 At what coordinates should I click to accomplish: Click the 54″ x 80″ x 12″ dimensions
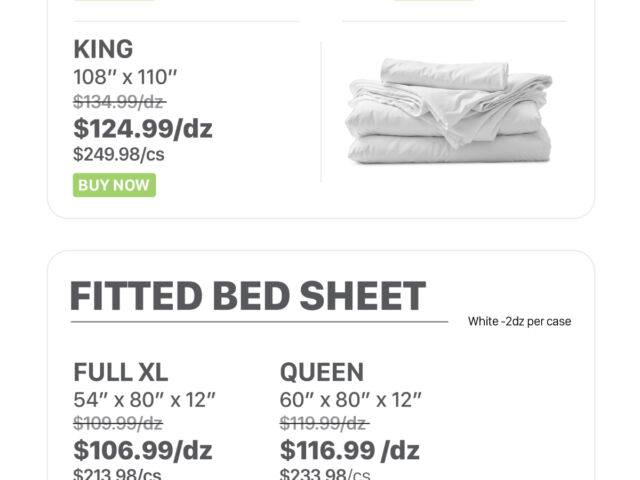[145, 400]
